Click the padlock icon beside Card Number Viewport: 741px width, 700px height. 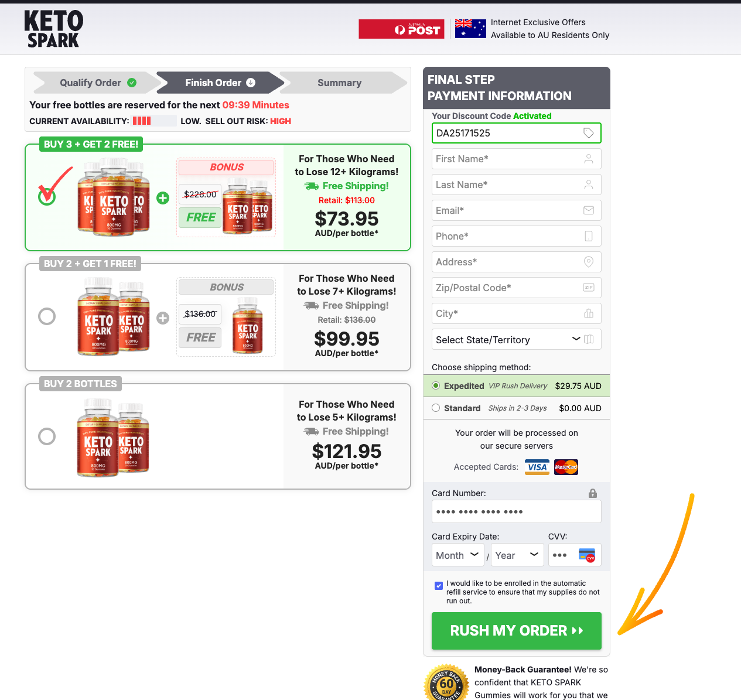coord(593,493)
